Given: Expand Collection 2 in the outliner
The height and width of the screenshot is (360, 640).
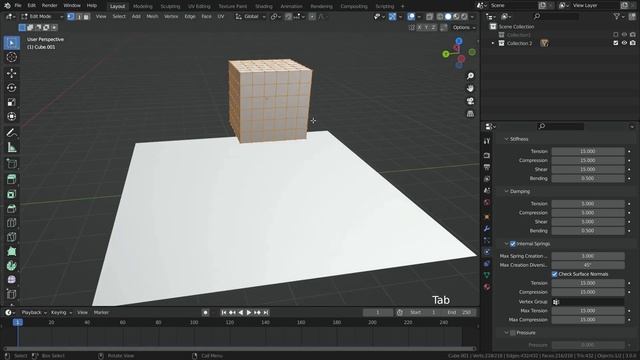Looking at the screenshot, I should 493,43.
